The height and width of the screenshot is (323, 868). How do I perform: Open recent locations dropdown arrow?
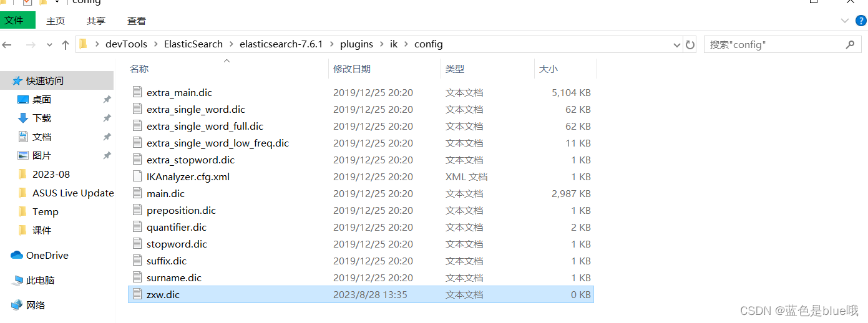click(50, 45)
